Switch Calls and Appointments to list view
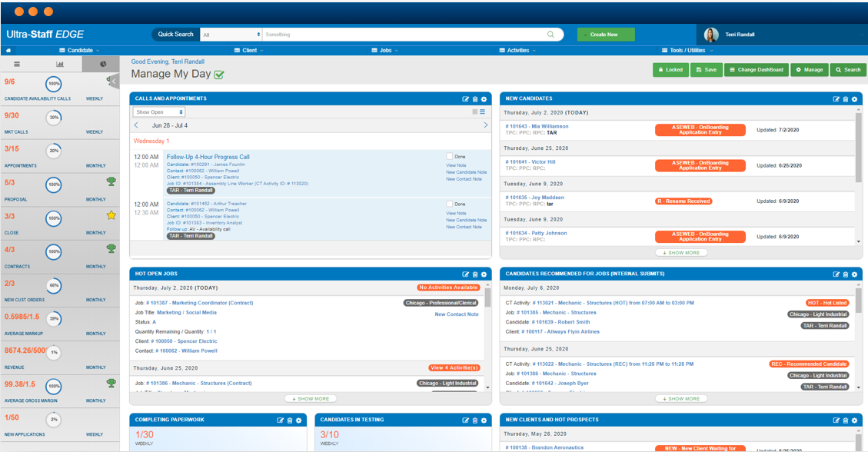 click(483, 111)
